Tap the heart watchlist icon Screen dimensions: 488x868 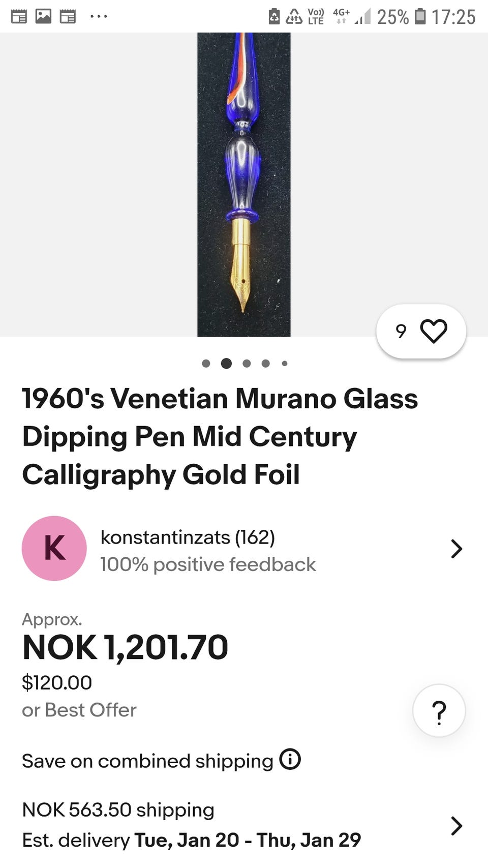tap(434, 332)
